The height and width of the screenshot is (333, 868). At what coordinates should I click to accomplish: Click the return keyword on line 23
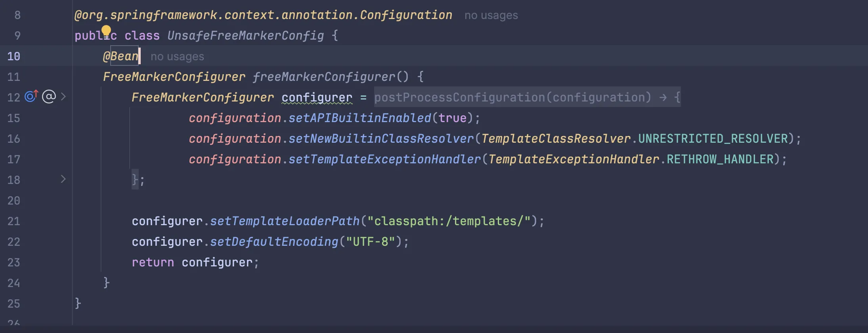pyautogui.click(x=153, y=262)
